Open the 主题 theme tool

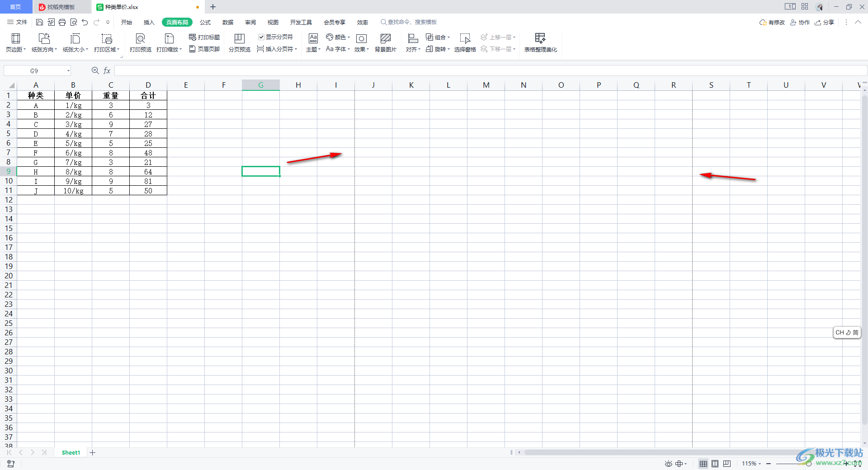tap(313, 43)
